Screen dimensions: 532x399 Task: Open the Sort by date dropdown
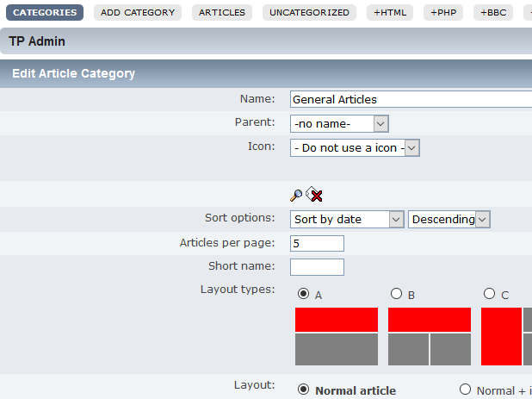click(x=346, y=220)
